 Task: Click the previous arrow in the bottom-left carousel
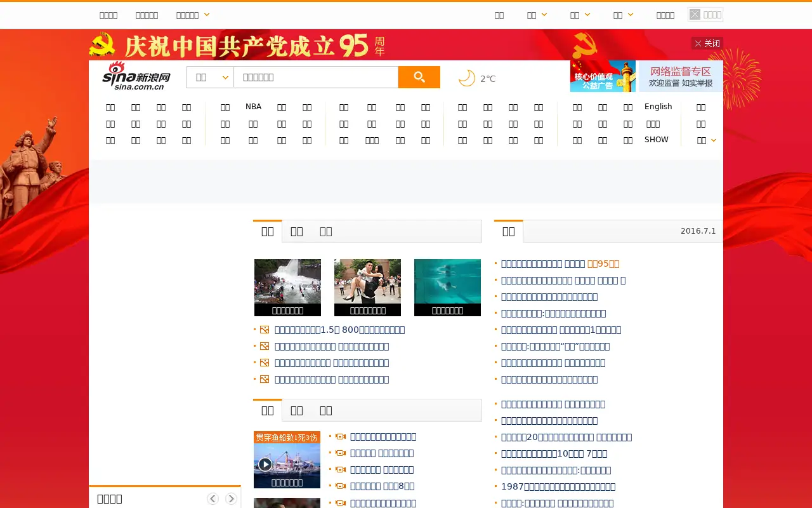(213, 499)
